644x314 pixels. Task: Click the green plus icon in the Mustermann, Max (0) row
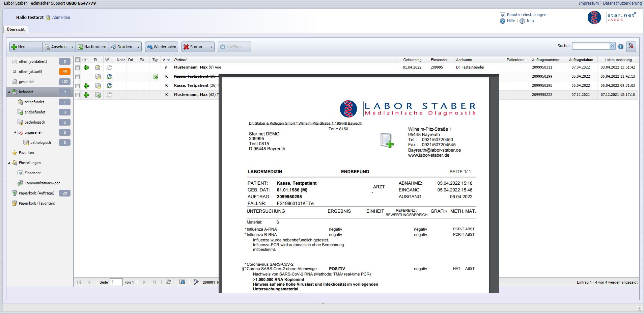pos(86,68)
